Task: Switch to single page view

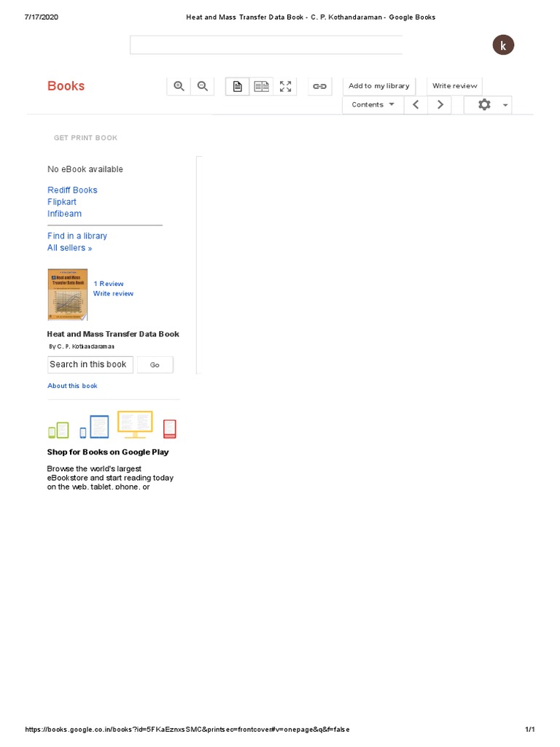Action: coord(237,86)
